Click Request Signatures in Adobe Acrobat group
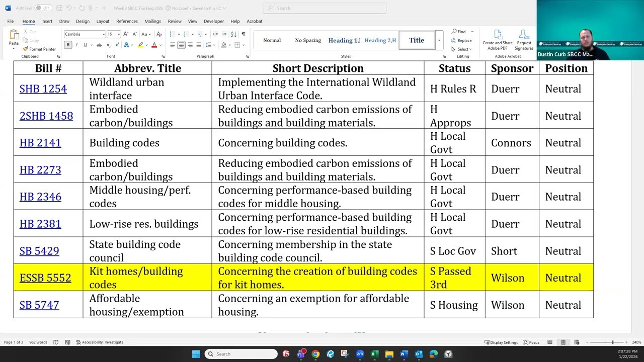Image resolution: width=644 pixels, height=362 pixels. 524,40
